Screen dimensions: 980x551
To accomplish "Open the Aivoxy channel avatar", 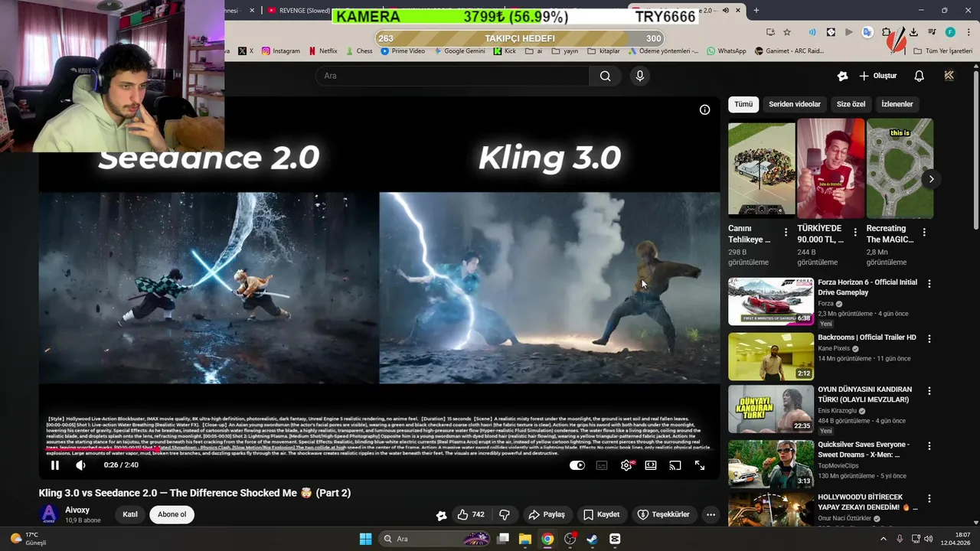I will [x=49, y=514].
